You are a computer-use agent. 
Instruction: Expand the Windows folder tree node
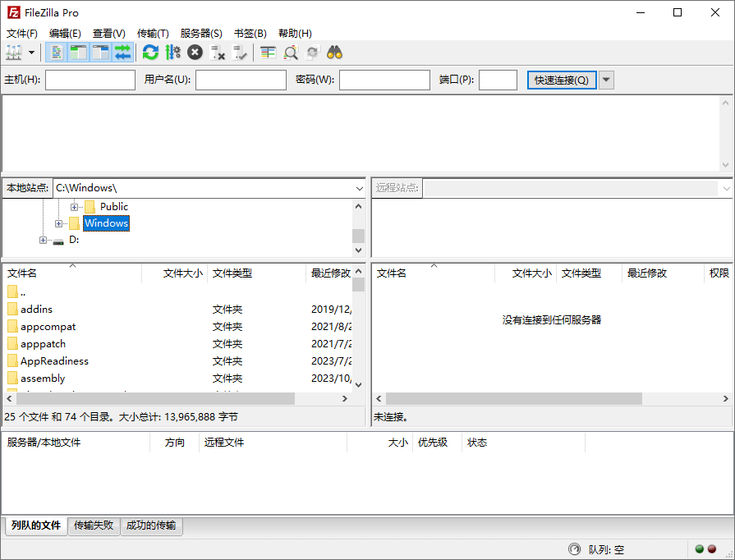coord(59,223)
